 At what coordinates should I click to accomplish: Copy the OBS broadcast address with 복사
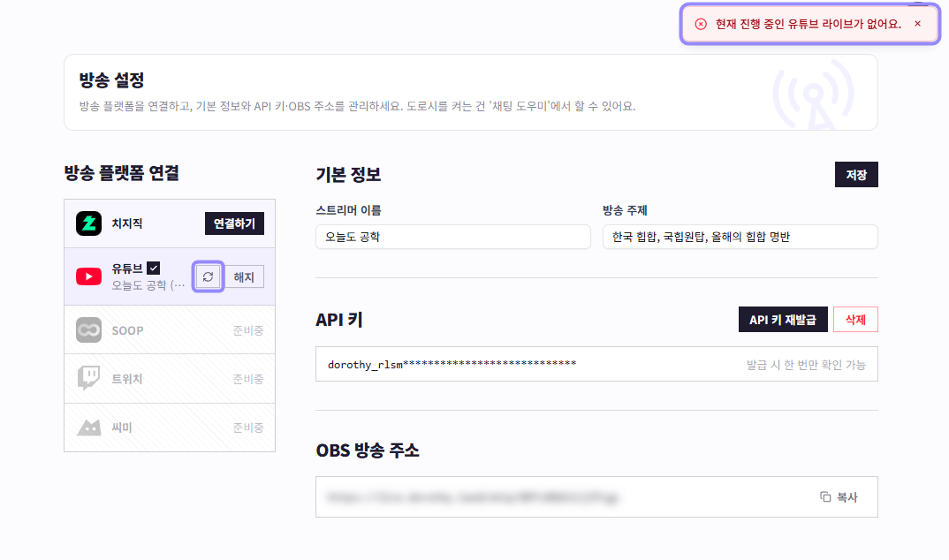click(839, 497)
